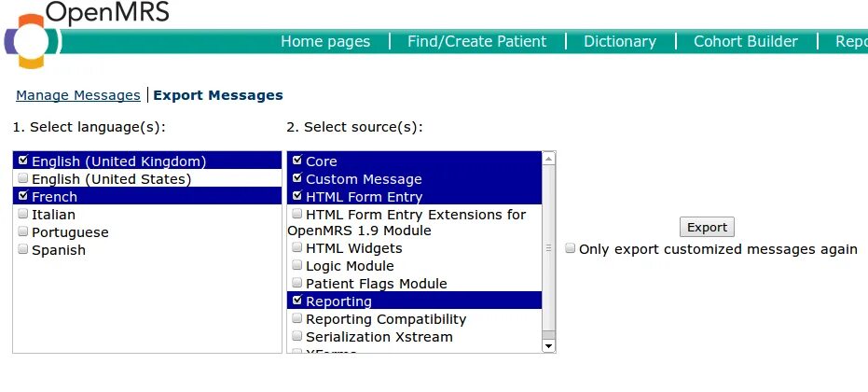Go to Find/Create Patient

pyautogui.click(x=476, y=41)
